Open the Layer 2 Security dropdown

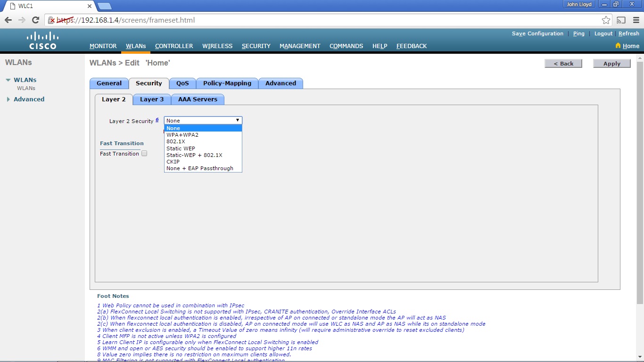(x=203, y=121)
